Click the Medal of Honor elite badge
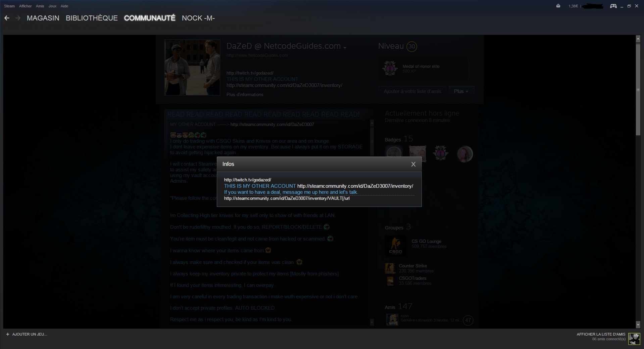Screen dimensions: 644x349 click(x=390, y=69)
